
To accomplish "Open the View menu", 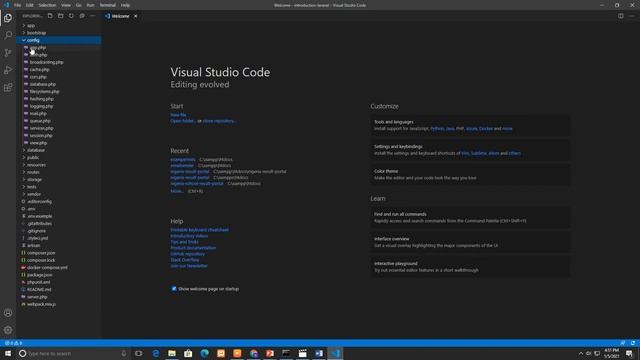I will 66,5.
